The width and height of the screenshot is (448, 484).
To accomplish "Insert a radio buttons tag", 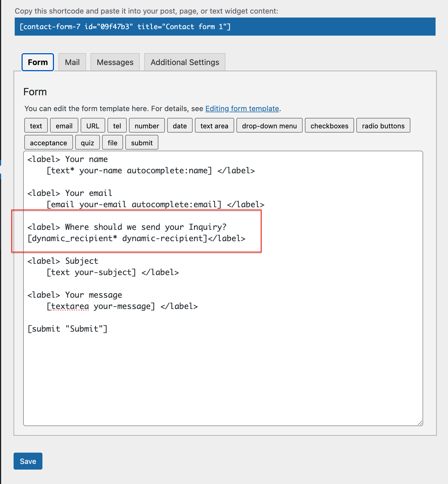I will [x=383, y=126].
